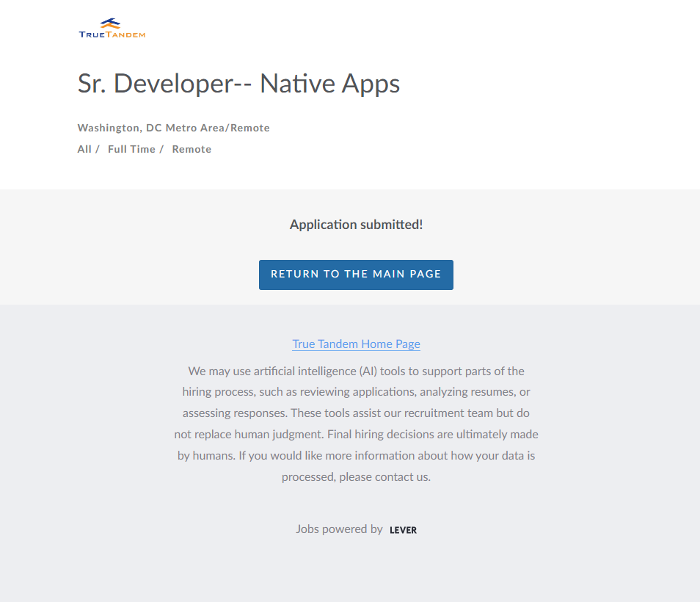Click the "Remote" workplace type label
The height and width of the screenshot is (602, 700).
[192, 149]
